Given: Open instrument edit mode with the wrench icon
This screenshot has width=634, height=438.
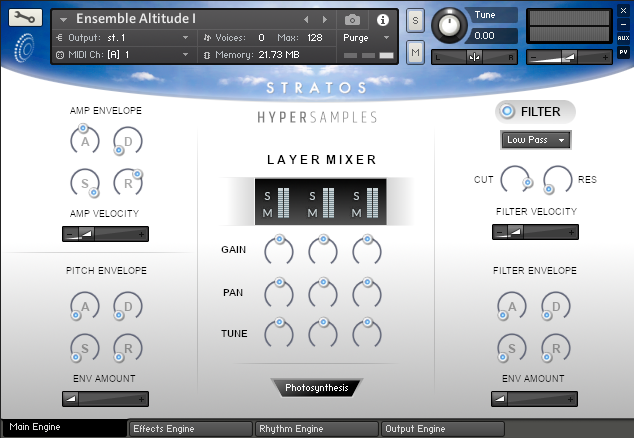Looking at the screenshot, I should point(25,18).
